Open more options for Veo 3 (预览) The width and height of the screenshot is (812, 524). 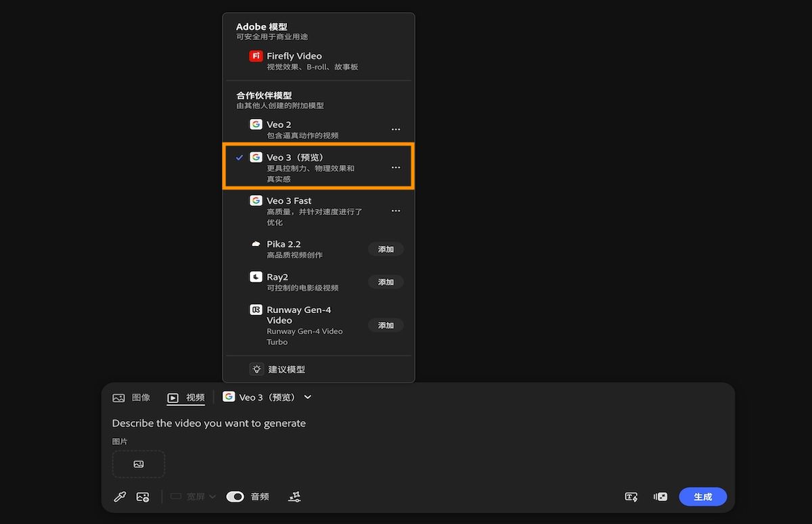point(396,167)
